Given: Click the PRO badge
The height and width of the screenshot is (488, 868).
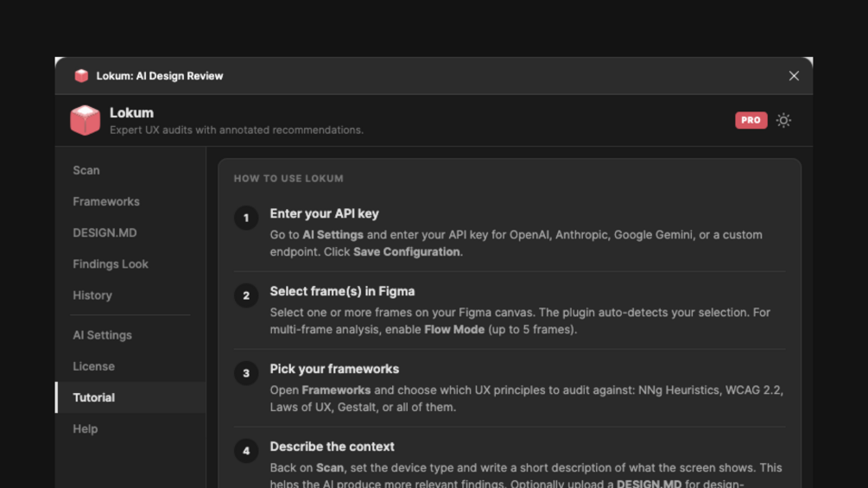Looking at the screenshot, I should pos(751,120).
